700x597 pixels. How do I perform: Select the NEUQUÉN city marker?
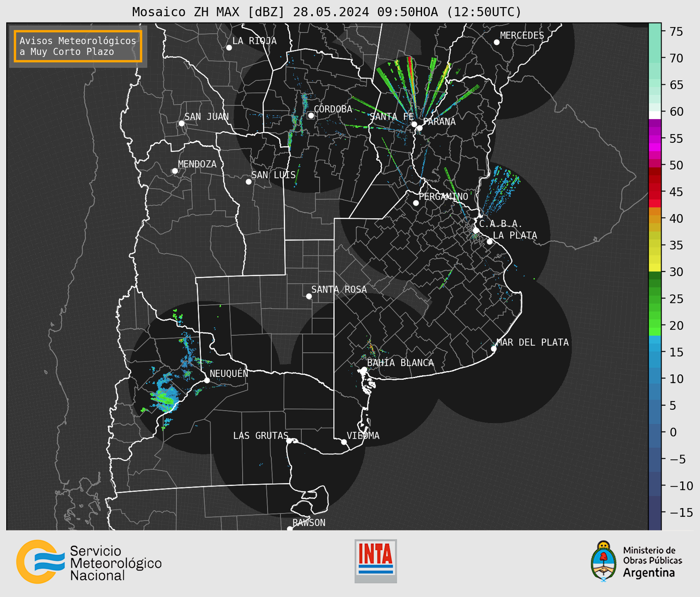[x=207, y=380]
